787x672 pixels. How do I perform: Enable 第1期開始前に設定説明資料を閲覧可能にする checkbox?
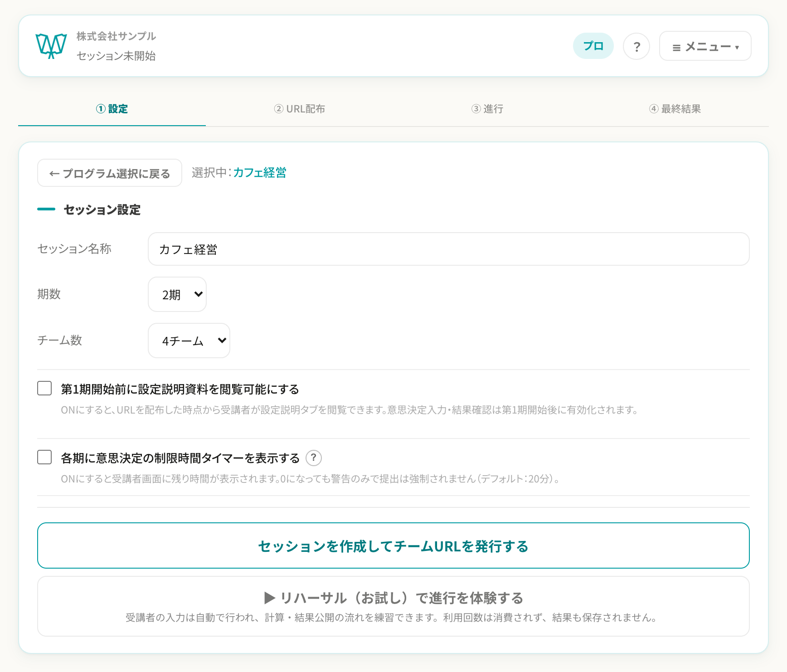click(44, 388)
